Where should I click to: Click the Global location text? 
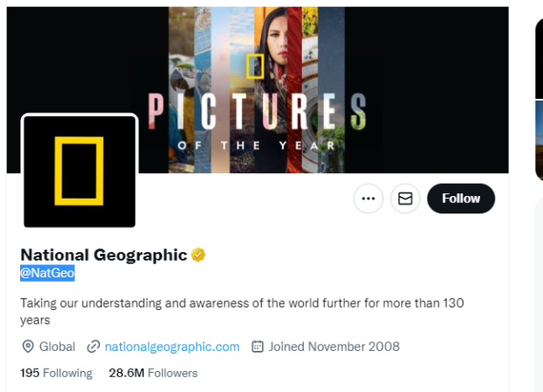[57, 346]
